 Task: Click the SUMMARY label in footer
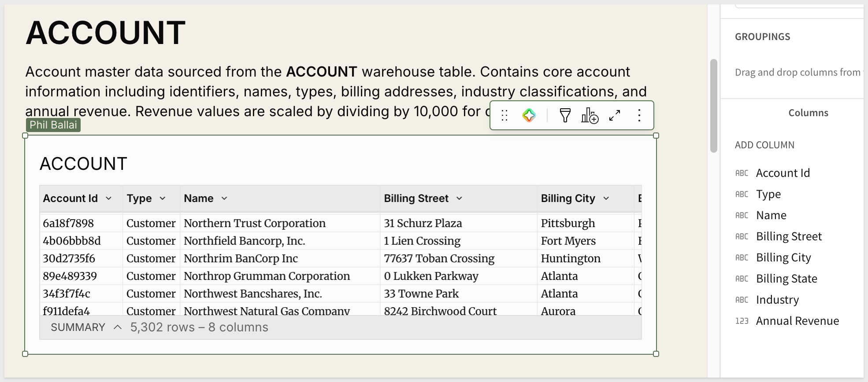click(x=78, y=327)
